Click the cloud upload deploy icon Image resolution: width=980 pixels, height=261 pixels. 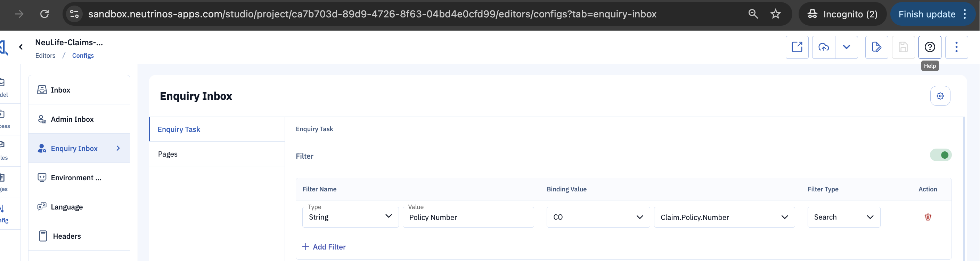[x=824, y=47]
